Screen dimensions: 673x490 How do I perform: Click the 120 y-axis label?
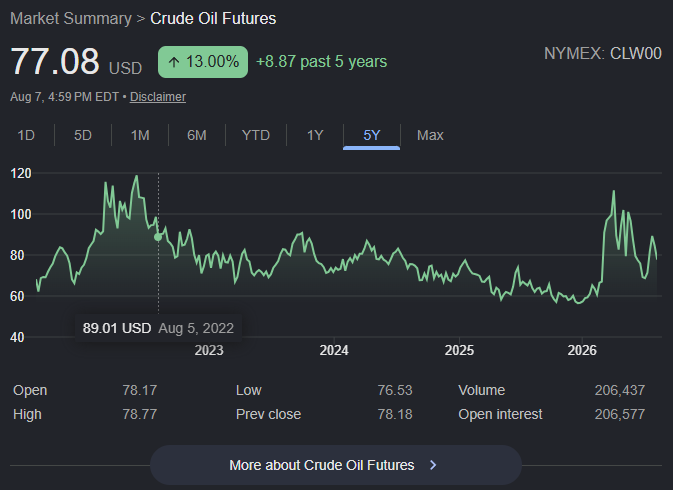[x=21, y=174]
